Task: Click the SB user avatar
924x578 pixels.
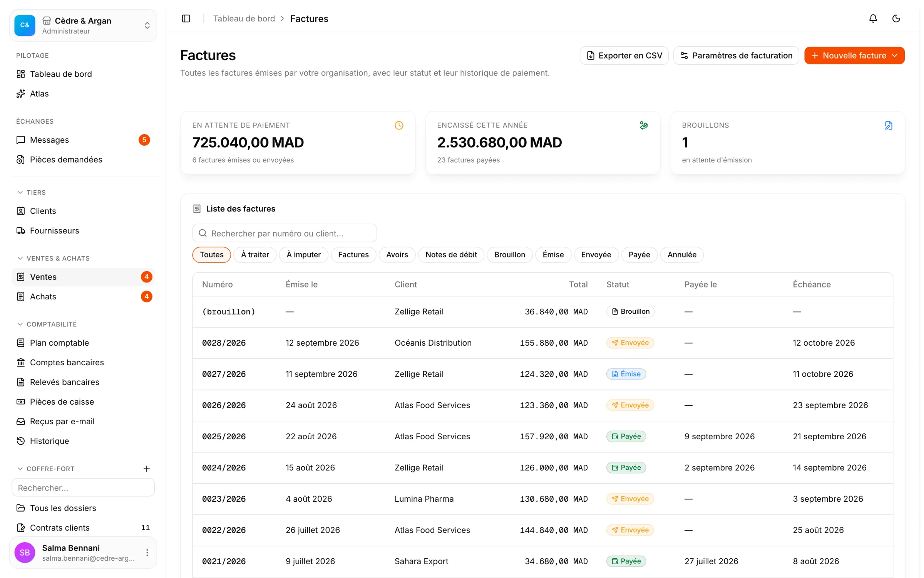Action: pyautogui.click(x=25, y=553)
